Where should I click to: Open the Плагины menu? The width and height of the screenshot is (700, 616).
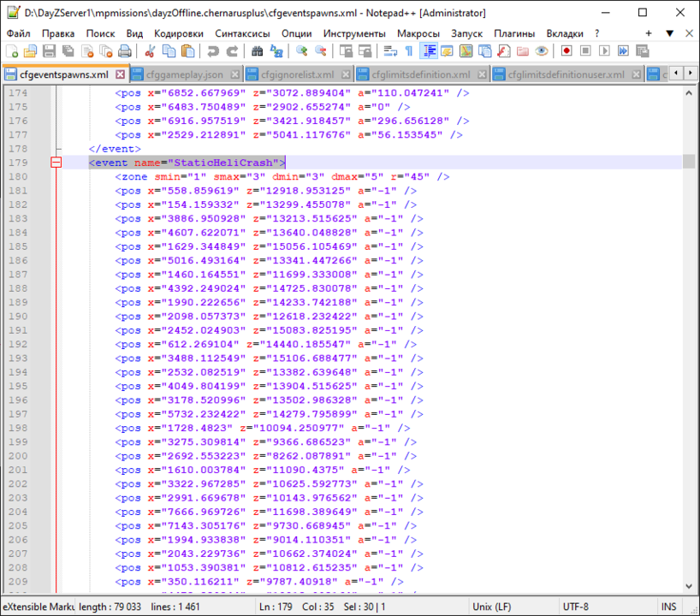tap(514, 33)
